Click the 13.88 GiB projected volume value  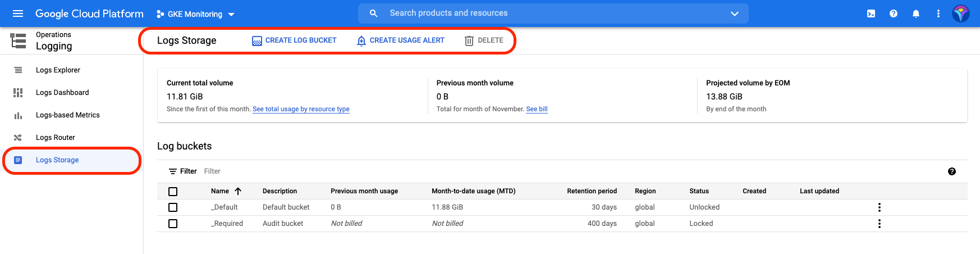pos(724,97)
